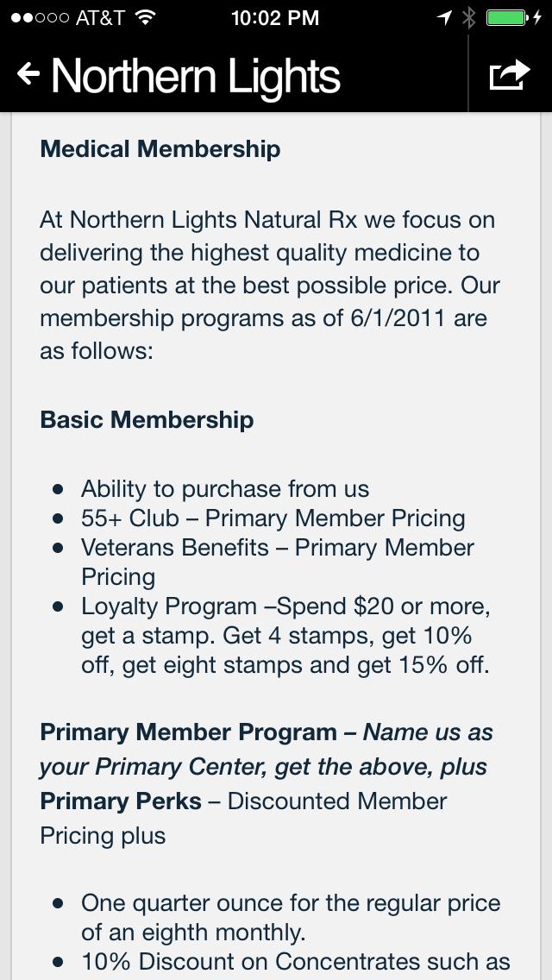Tap the 10% Discount on Concentrates bullet
The width and height of the screenshot is (552, 980).
[295, 961]
